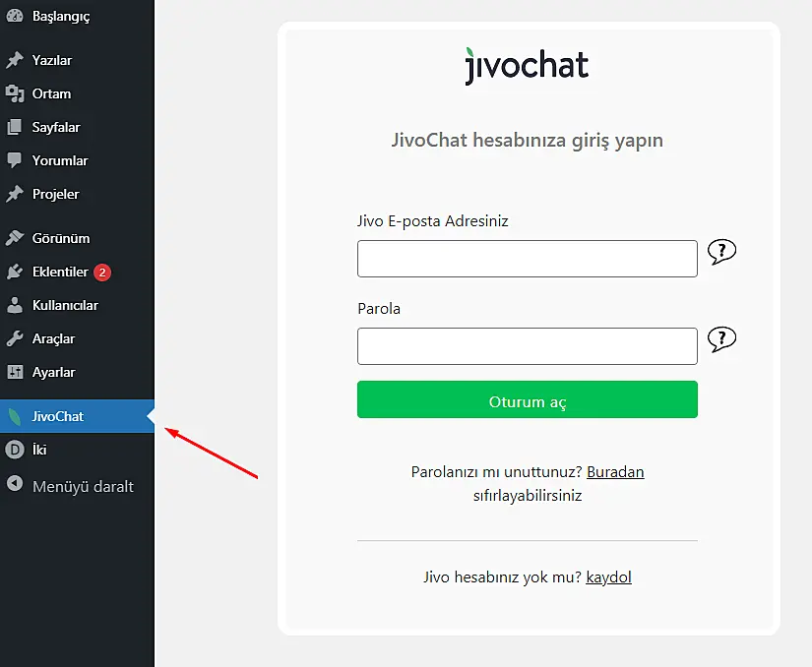Screen dimensions: 812x667
Task: Click the Projeler pin icon
Action: pos(15,194)
